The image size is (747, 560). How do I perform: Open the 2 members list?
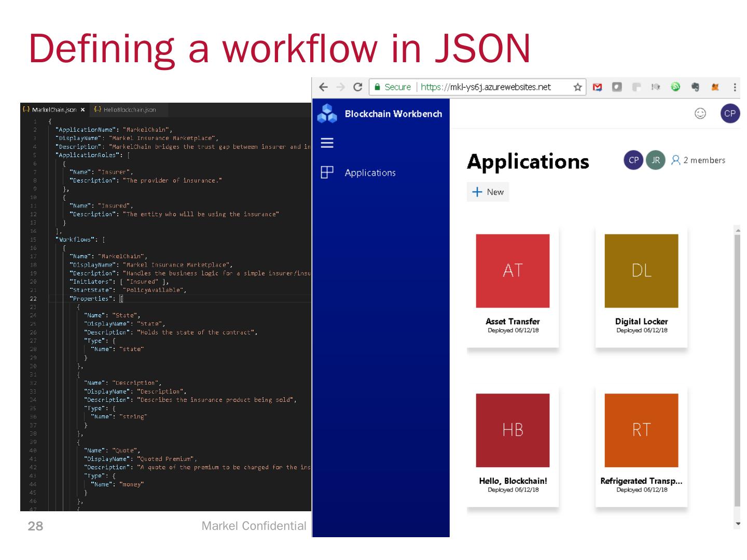tap(698, 160)
